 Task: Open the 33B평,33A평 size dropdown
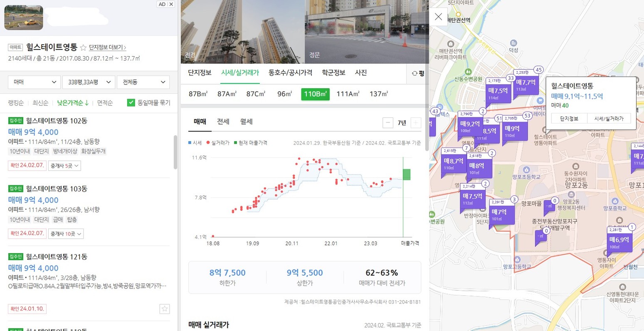pos(88,82)
